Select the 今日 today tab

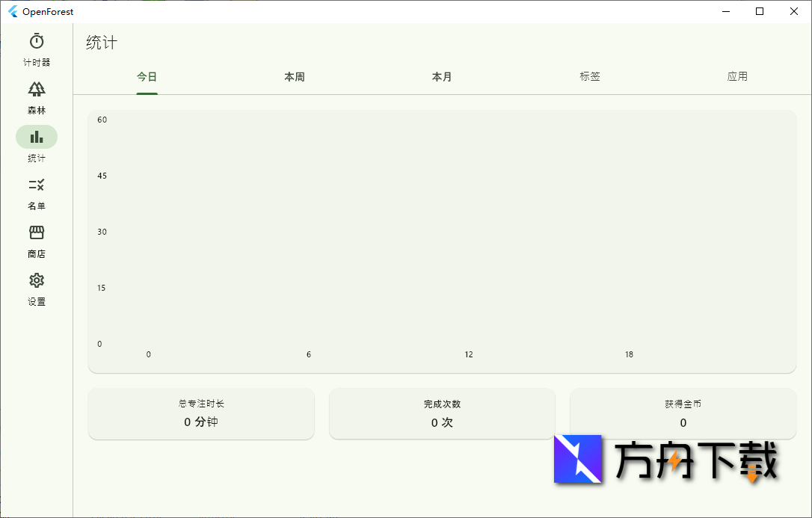pos(147,76)
